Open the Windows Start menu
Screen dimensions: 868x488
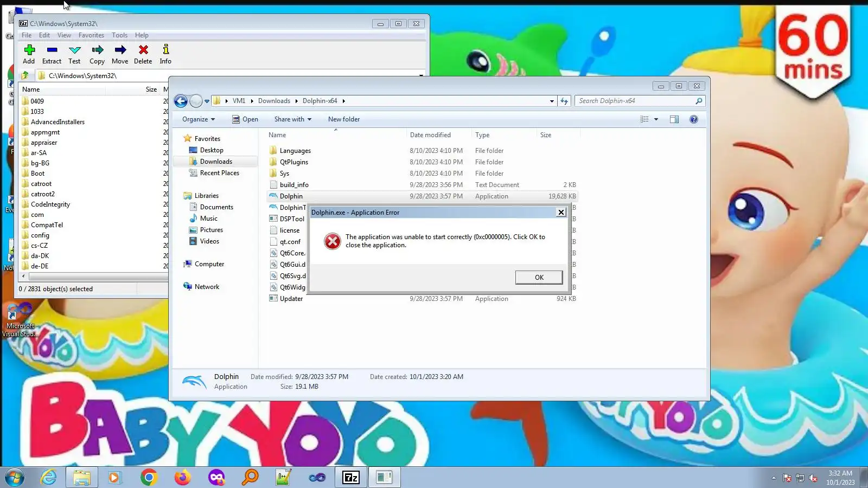point(15,478)
